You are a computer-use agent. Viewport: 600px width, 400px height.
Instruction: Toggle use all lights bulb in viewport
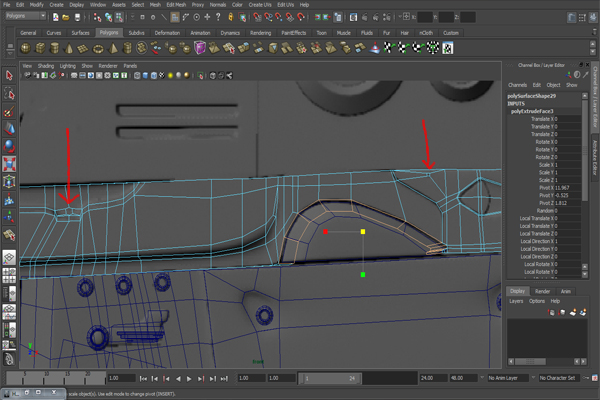pos(170,75)
